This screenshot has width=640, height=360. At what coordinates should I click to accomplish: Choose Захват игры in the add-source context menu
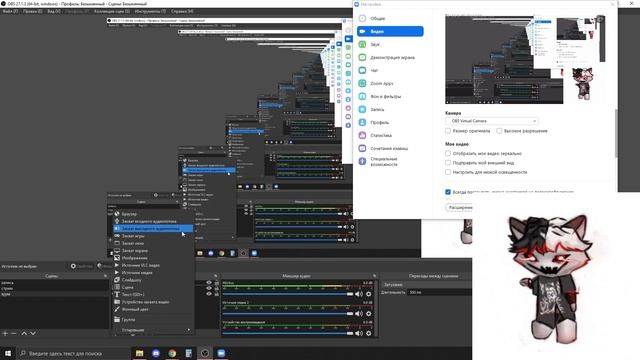coord(153,236)
